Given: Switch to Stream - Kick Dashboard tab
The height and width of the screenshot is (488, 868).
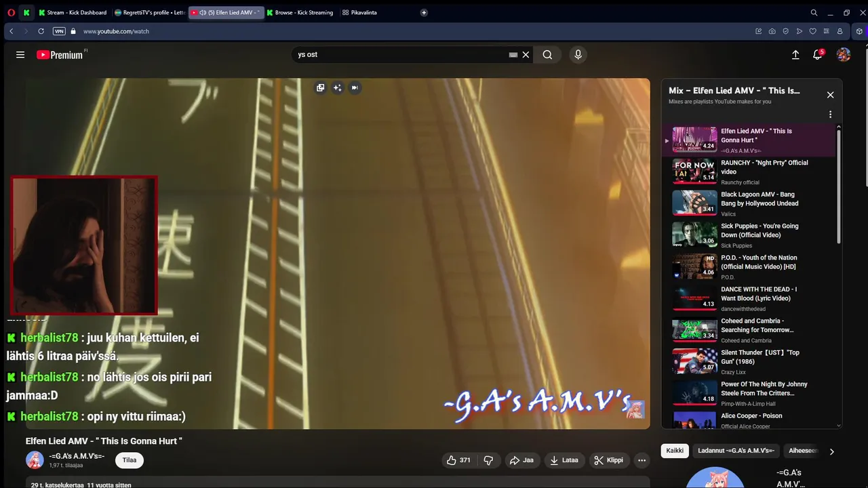Looking at the screenshot, I should [73, 12].
